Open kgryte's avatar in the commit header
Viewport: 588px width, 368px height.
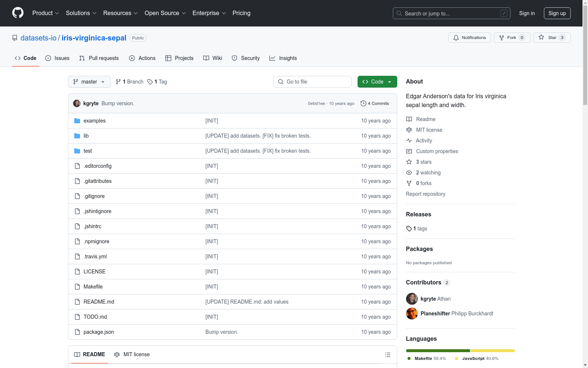point(77,103)
